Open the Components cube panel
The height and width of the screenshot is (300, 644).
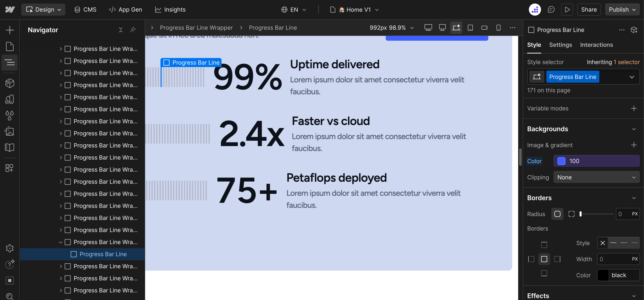10,83
